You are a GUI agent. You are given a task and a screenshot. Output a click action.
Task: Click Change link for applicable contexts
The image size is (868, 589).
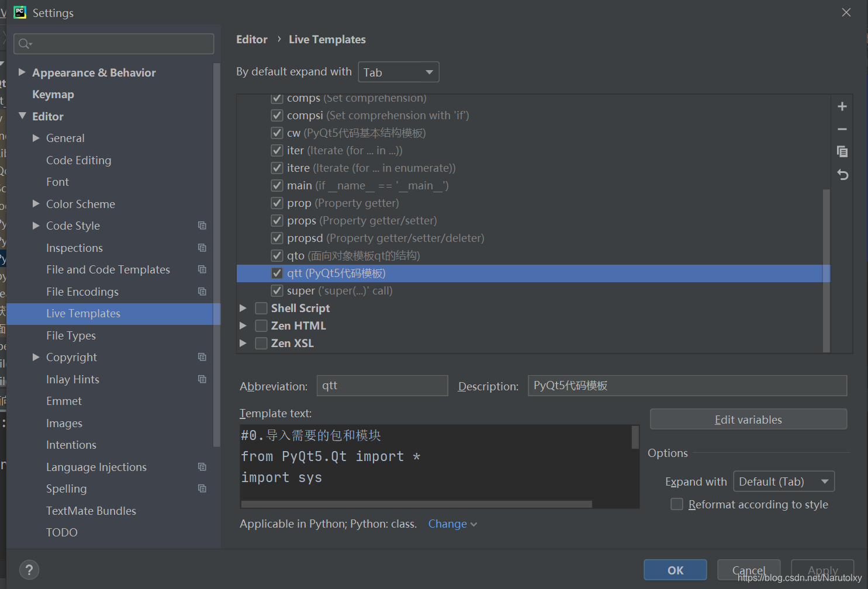pos(452,524)
